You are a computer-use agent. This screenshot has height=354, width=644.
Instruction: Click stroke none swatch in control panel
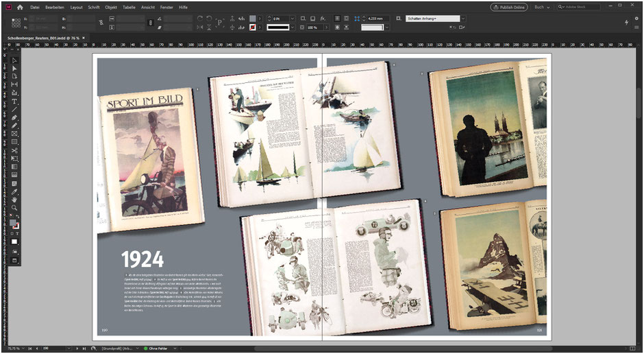coord(253,27)
